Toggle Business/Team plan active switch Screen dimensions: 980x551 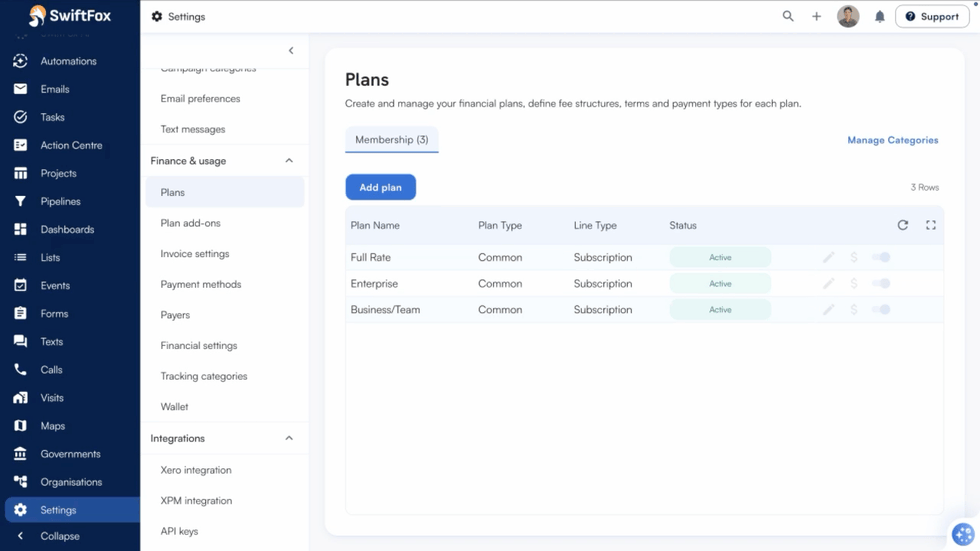point(881,310)
